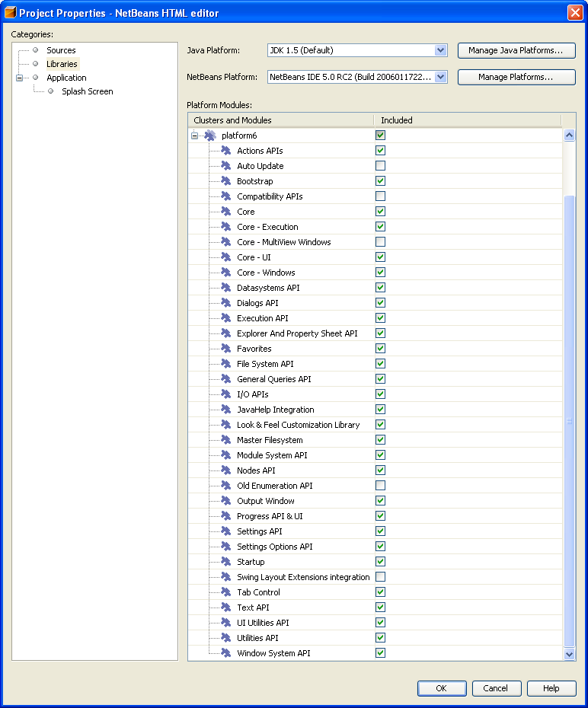This screenshot has width=588, height=708.
Task: Select the Settings Options API row
Action: pyautogui.click(x=375, y=547)
